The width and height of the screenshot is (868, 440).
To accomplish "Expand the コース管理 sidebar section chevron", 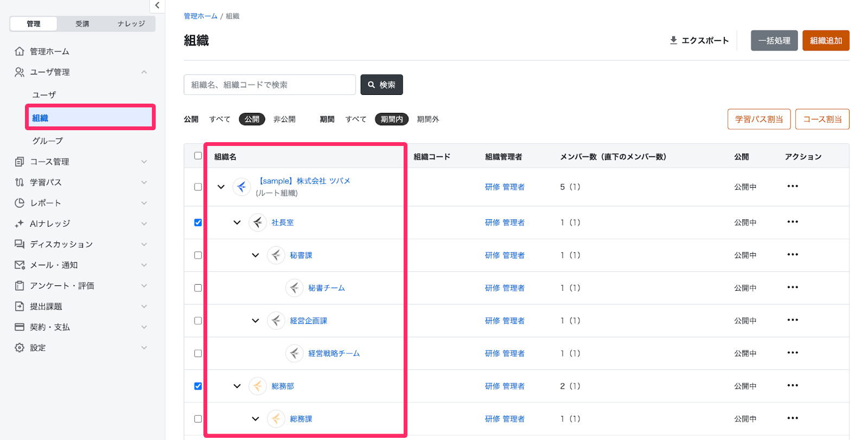I will pyautogui.click(x=144, y=162).
